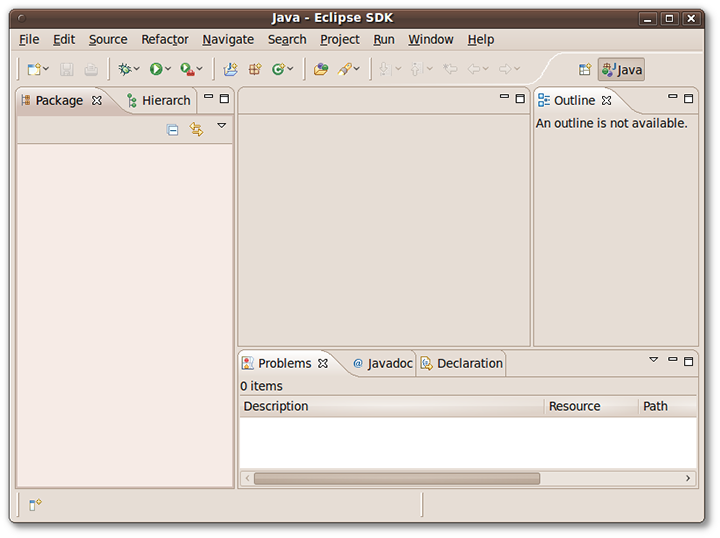Maximize the Problems panel
The image size is (720, 538).
[x=688, y=362]
